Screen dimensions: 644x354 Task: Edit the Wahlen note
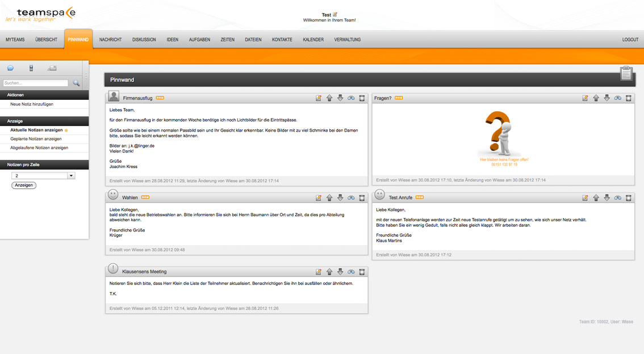point(318,198)
